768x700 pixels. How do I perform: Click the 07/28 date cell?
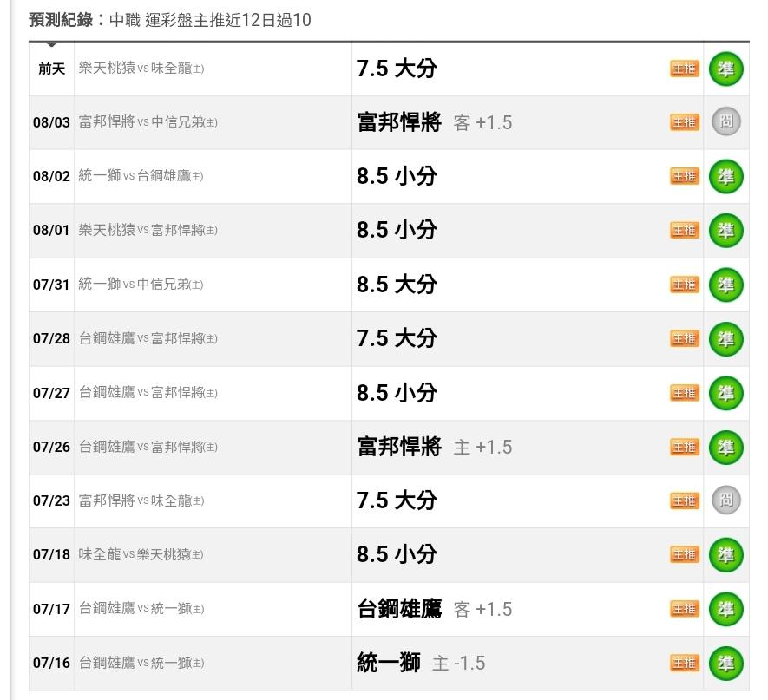(x=51, y=339)
